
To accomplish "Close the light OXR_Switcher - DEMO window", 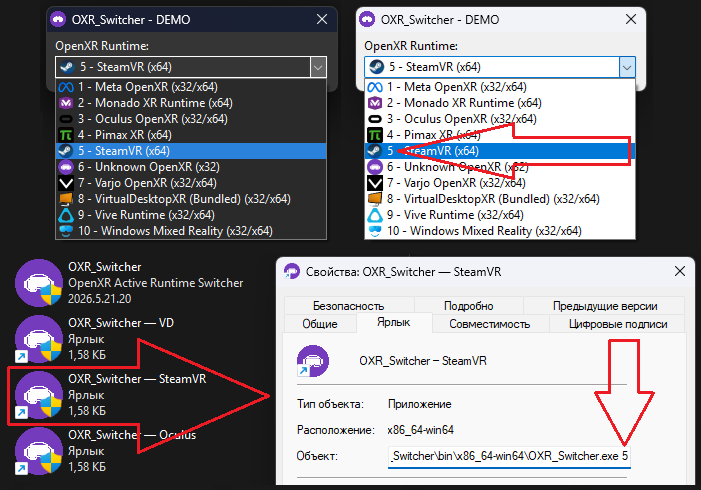I will 631,19.
